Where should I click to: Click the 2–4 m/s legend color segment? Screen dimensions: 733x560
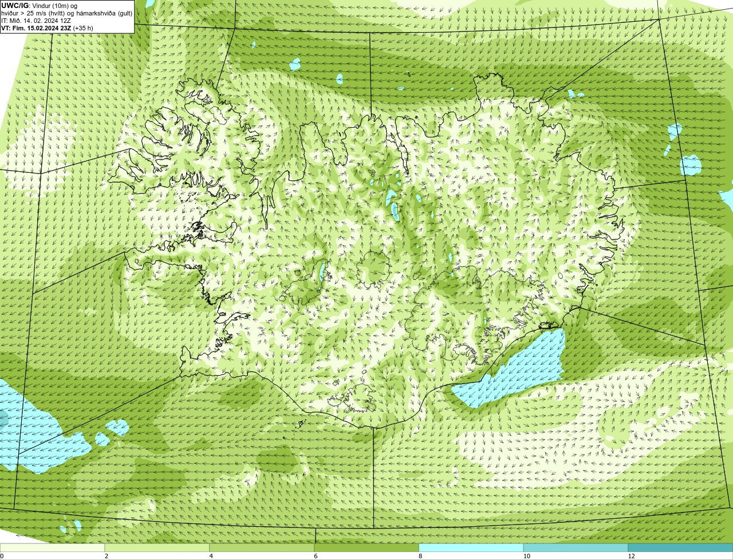pyautogui.click(x=157, y=547)
